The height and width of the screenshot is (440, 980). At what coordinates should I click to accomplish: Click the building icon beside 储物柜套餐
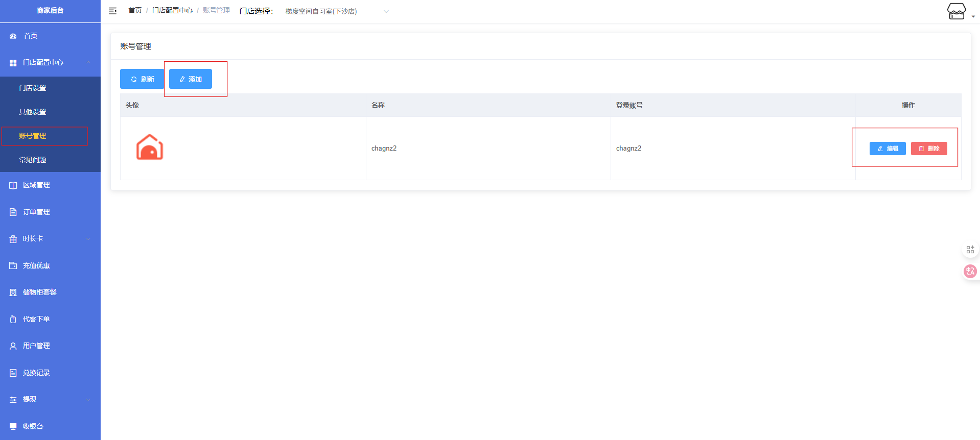13,292
